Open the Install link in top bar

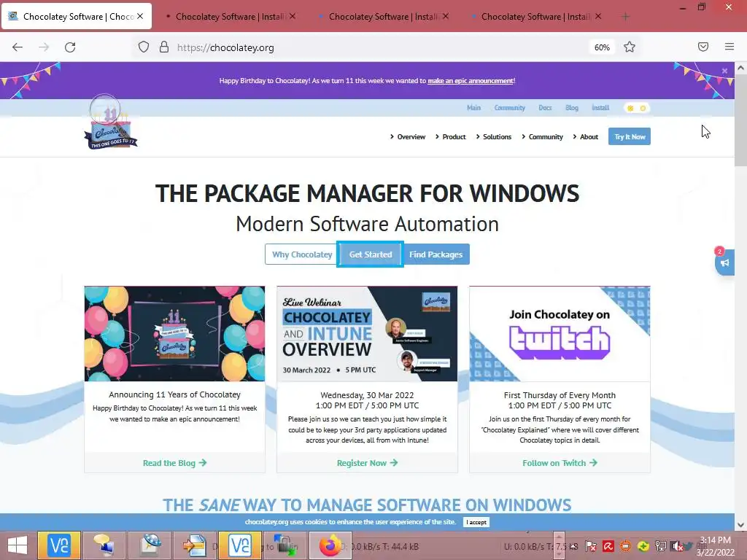pos(600,108)
